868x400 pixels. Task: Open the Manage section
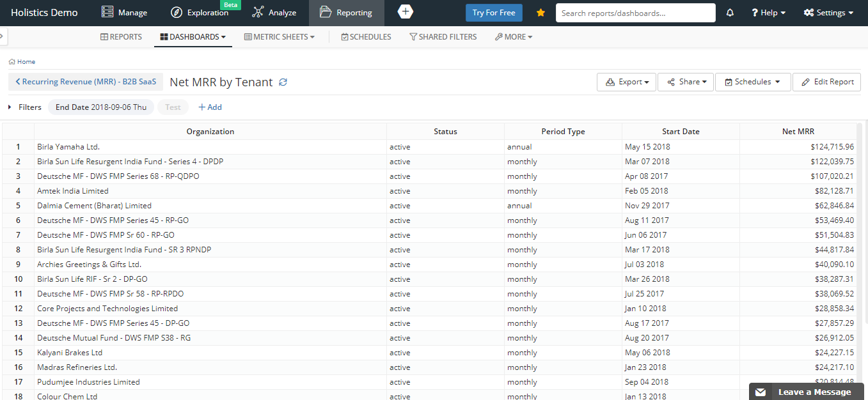click(125, 13)
